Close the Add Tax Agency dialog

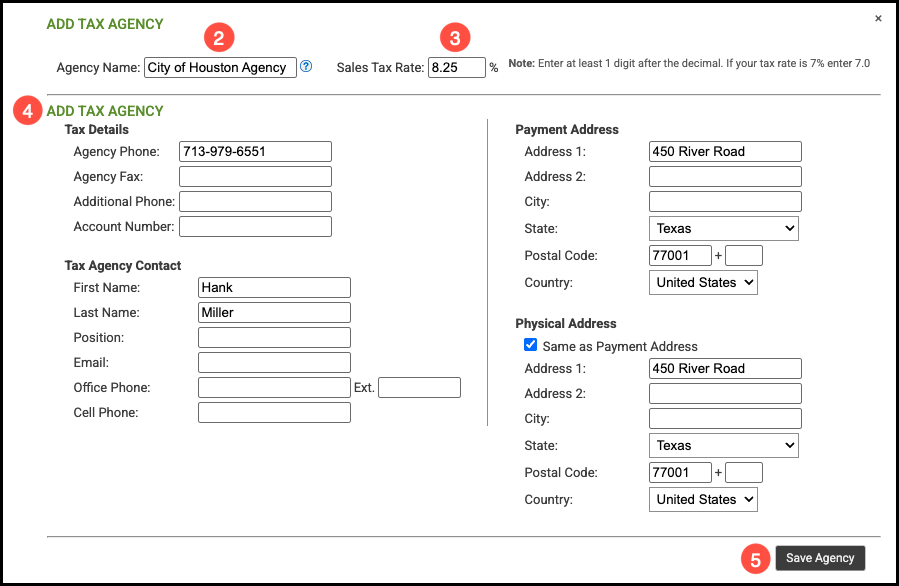pyautogui.click(x=878, y=18)
